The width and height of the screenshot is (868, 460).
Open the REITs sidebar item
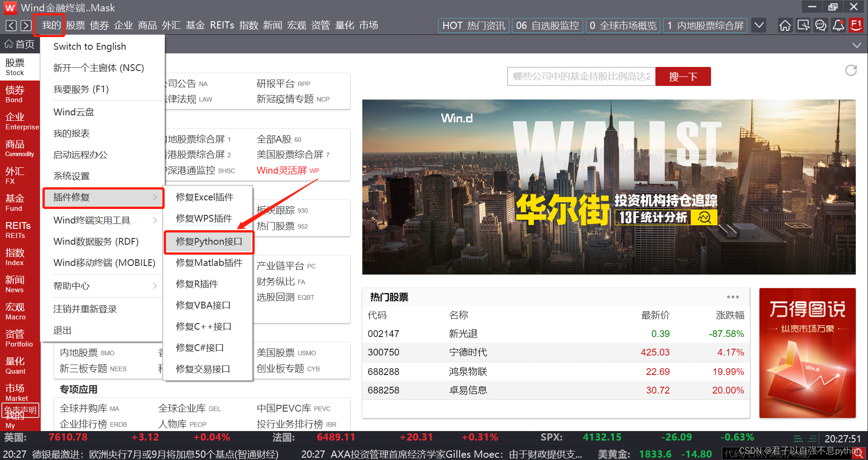pyautogui.click(x=20, y=230)
